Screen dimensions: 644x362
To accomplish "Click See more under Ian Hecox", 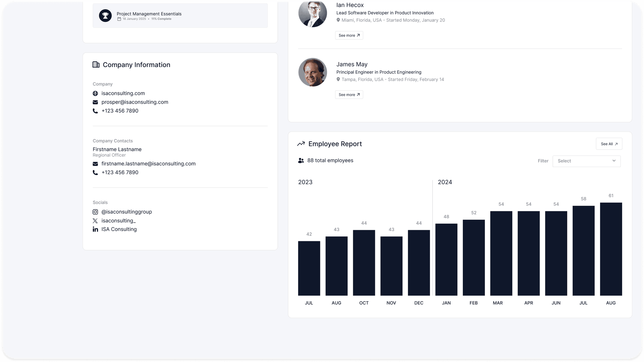I will (349, 35).
